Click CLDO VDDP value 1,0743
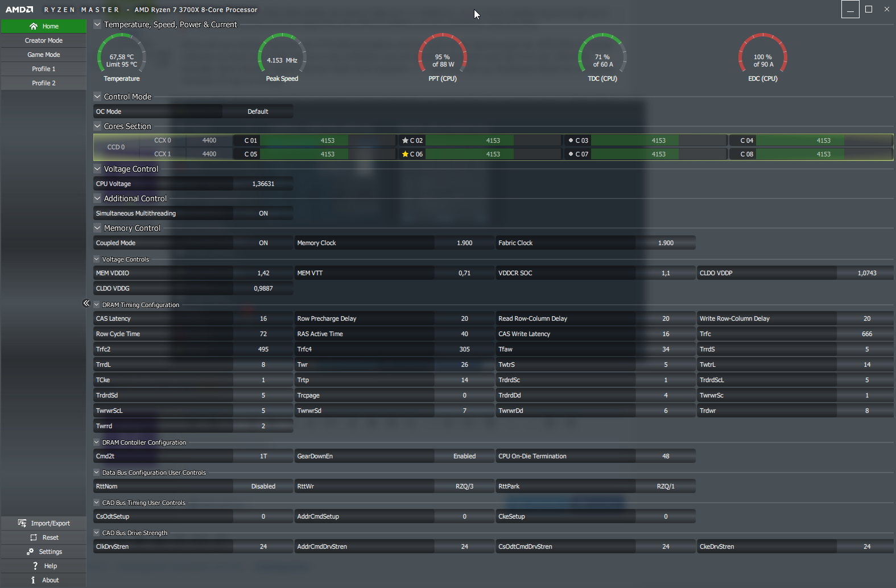Viewport: 896px width, 588px height. click(867, 273)
